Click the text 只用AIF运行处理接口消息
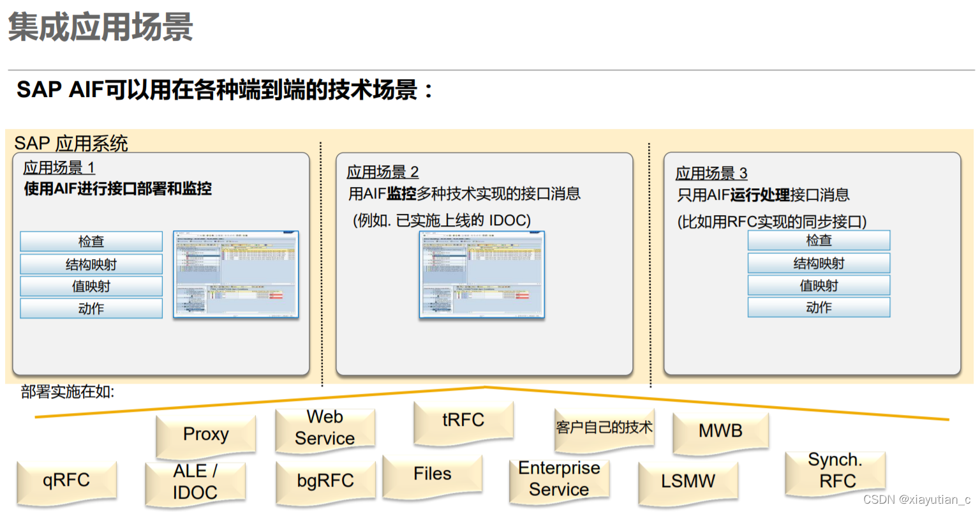The image size is (980, 512). pos(763,195)
